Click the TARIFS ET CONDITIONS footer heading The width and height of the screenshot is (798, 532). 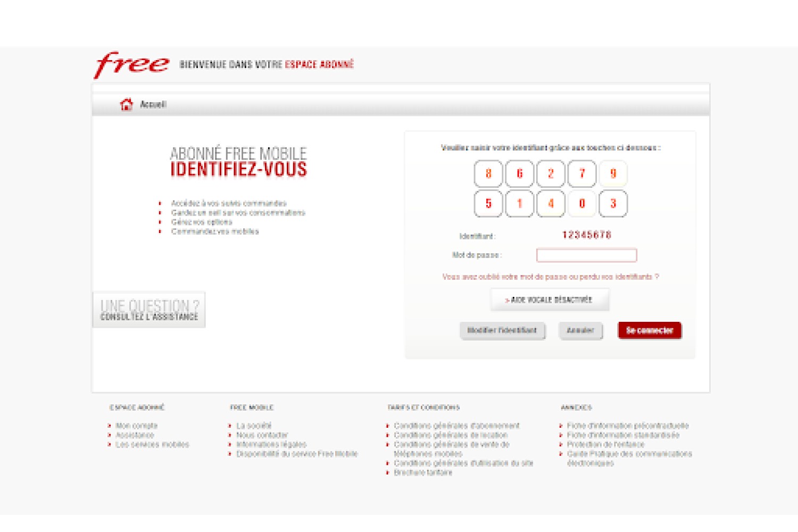pos(423,408)
